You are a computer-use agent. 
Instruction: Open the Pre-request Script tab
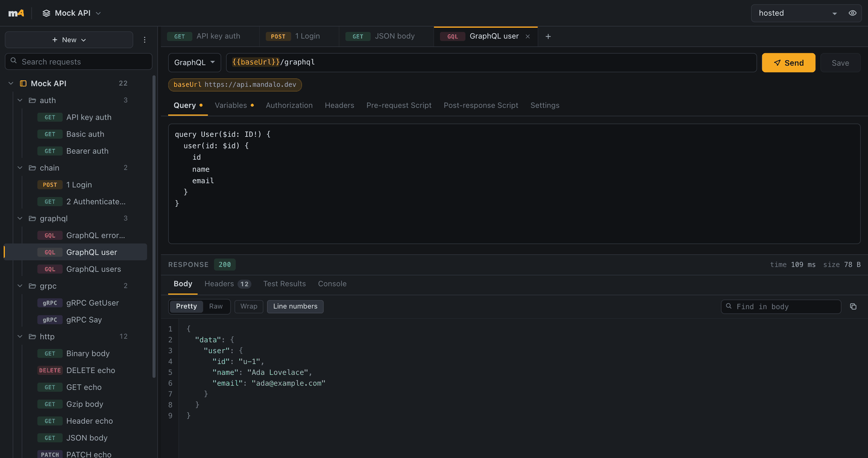tap(399, 105)
